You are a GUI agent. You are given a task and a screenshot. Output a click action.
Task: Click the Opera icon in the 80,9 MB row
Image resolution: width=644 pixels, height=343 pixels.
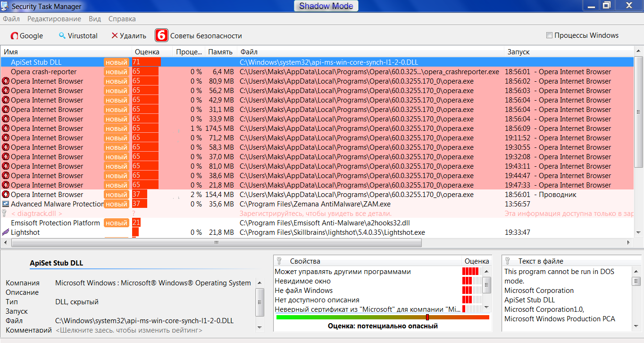(6, 81)
